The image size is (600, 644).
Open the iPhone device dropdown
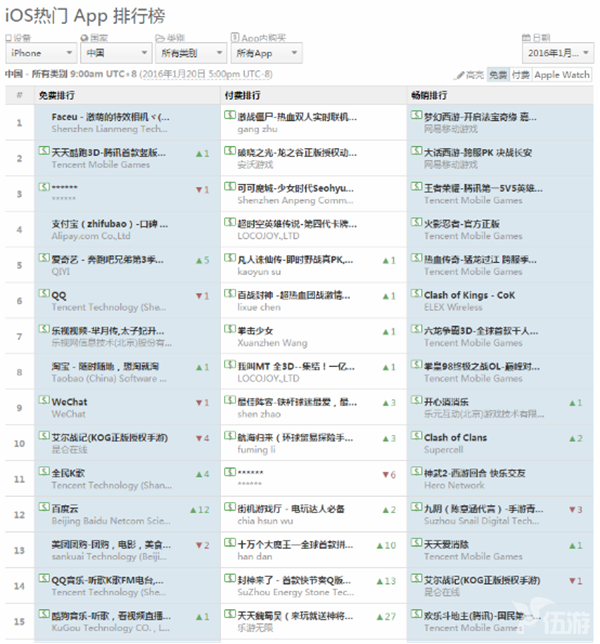pos(41,53)
